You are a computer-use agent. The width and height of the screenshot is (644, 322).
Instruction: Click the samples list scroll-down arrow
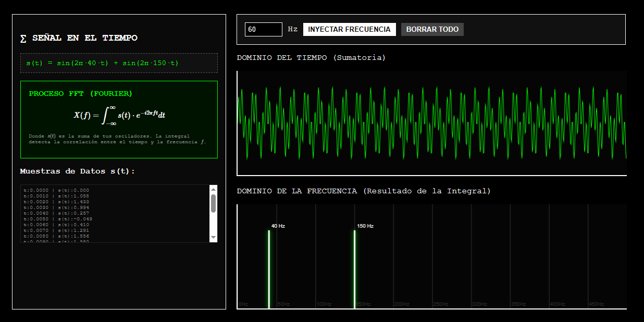(213, 238)
